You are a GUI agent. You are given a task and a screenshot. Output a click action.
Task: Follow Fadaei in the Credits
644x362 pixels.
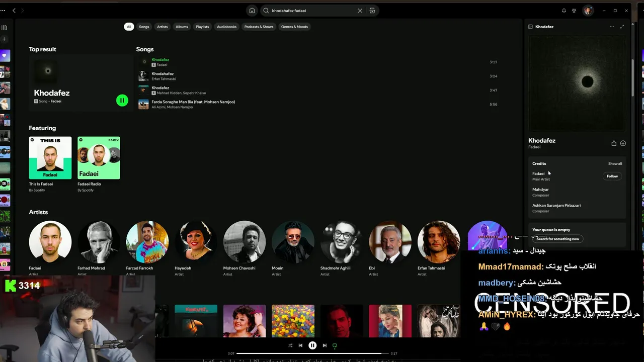612,176
